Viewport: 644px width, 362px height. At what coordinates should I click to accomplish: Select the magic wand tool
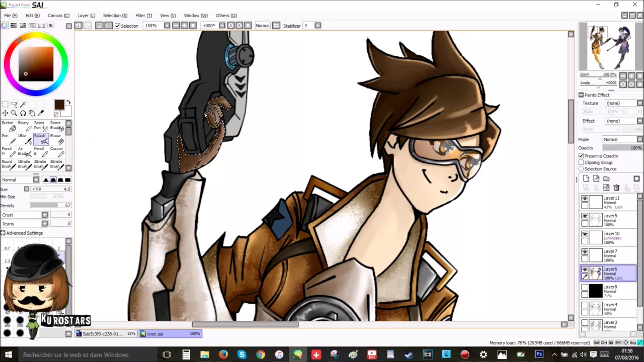pos(23,105)
